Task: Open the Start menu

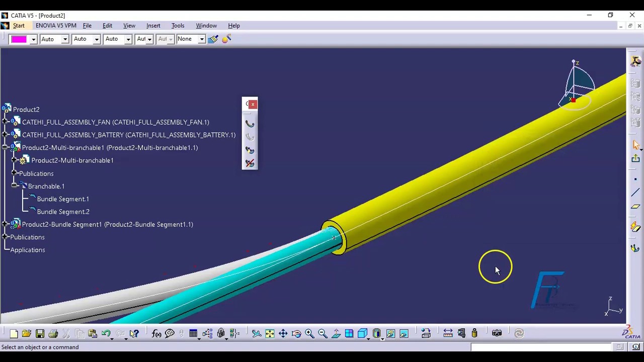Action: click(19, 26)
